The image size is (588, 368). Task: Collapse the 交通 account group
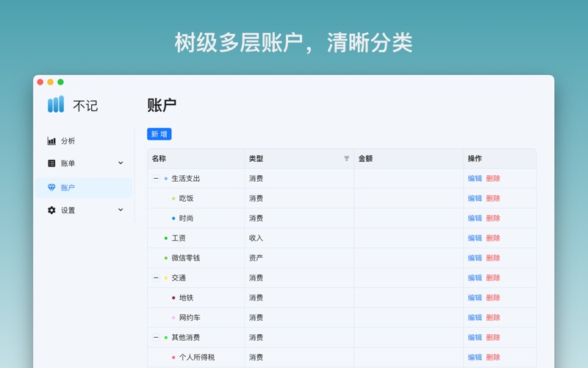coord(156,278)
